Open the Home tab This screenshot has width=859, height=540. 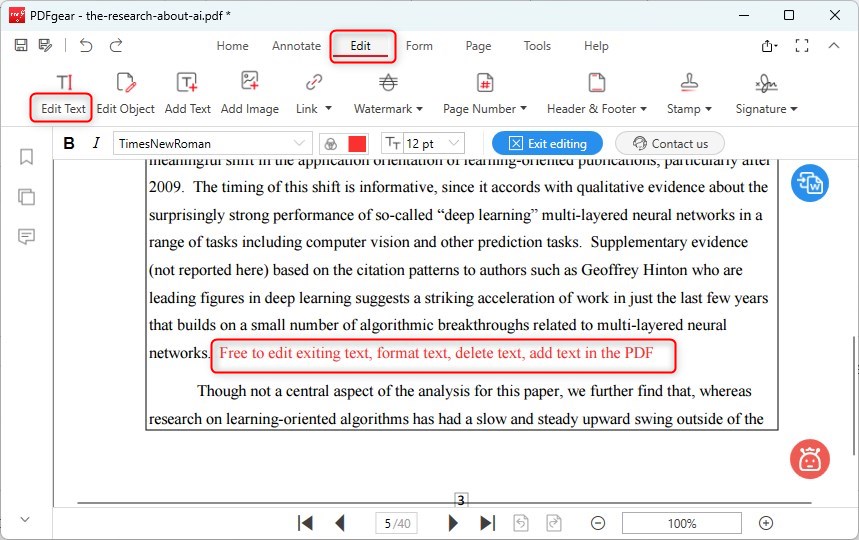tap(232, 46)
